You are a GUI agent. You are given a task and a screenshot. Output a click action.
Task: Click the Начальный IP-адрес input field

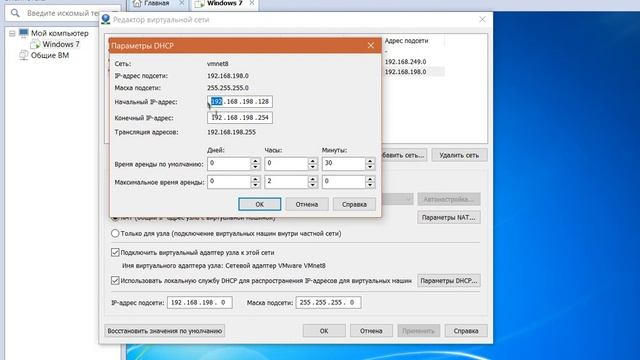pos(240,102)
